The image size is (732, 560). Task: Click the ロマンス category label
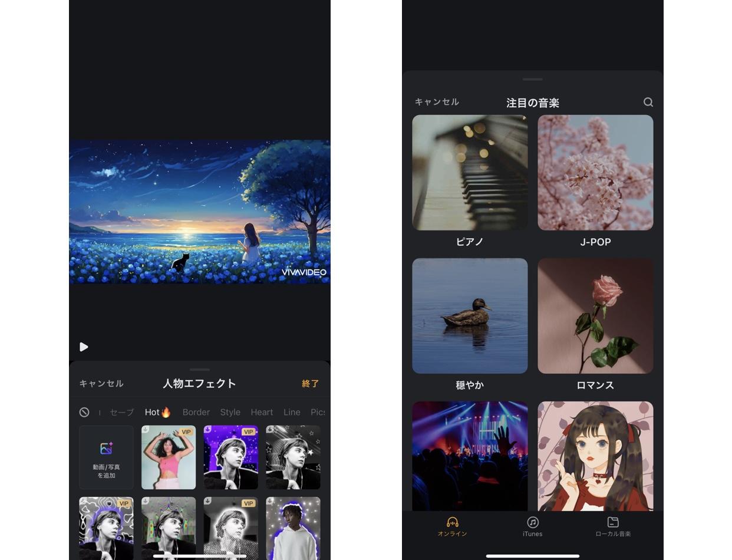595,385
